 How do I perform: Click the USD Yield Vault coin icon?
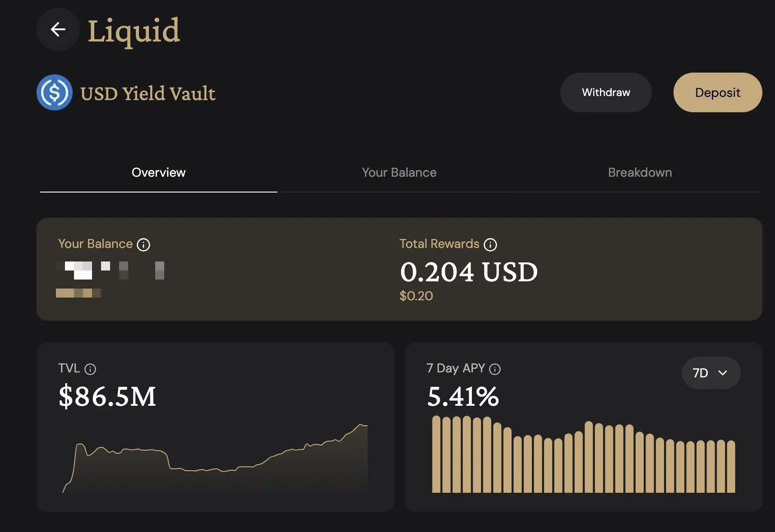click(x=55, y=92)
